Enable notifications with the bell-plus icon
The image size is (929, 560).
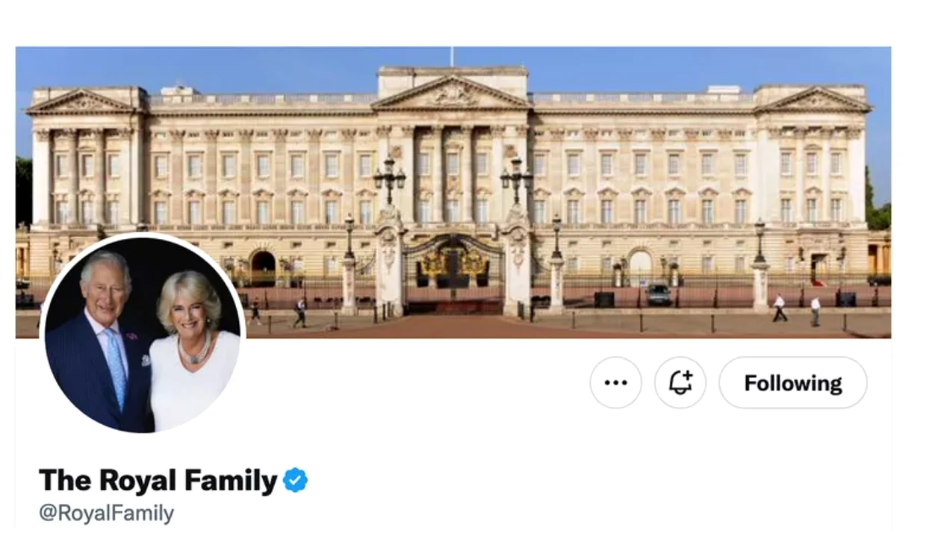[680, 382]
